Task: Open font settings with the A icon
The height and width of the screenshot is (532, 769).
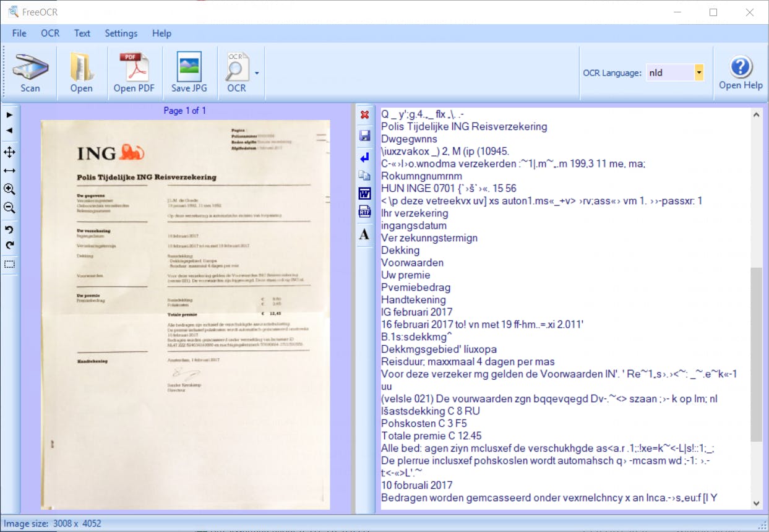Action: coord(364,234)
